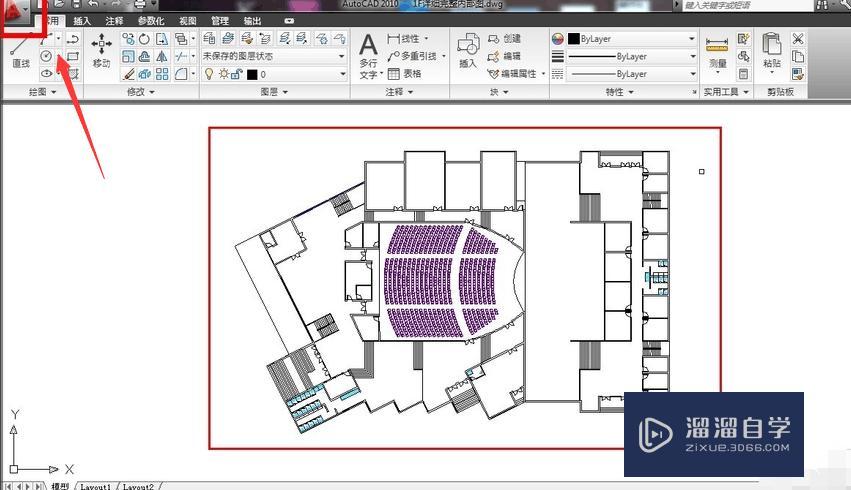The height and width of the screenshot is (490, 851).
Task: Click the Insert block (插入) icon
Action: pos(468,51)
